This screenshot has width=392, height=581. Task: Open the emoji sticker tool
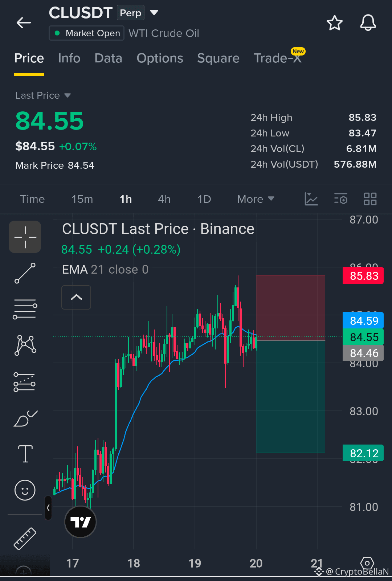click(25, 490)
